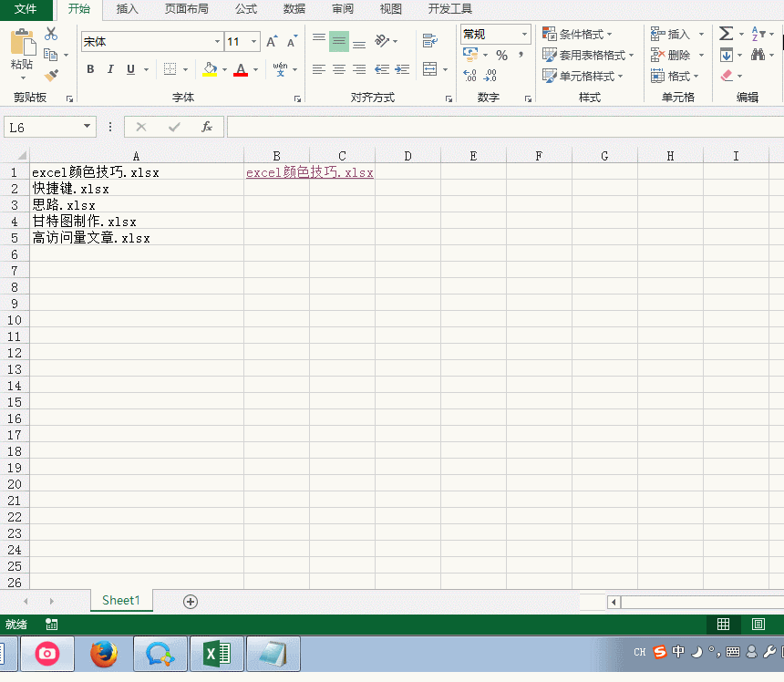Click the Format Painter brush icon
The image size is (784, 682).
[x=51, y=76]
